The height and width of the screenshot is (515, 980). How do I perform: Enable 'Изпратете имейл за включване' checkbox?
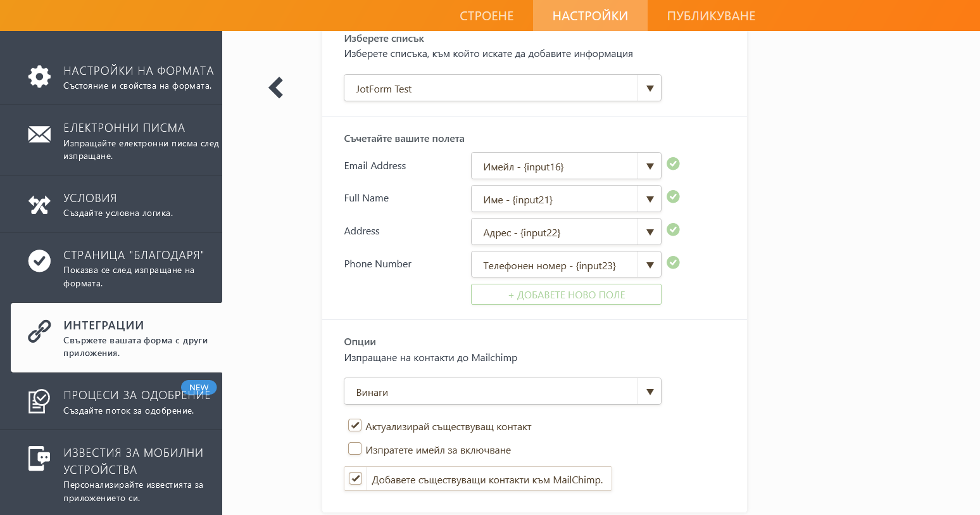point(355,449)
